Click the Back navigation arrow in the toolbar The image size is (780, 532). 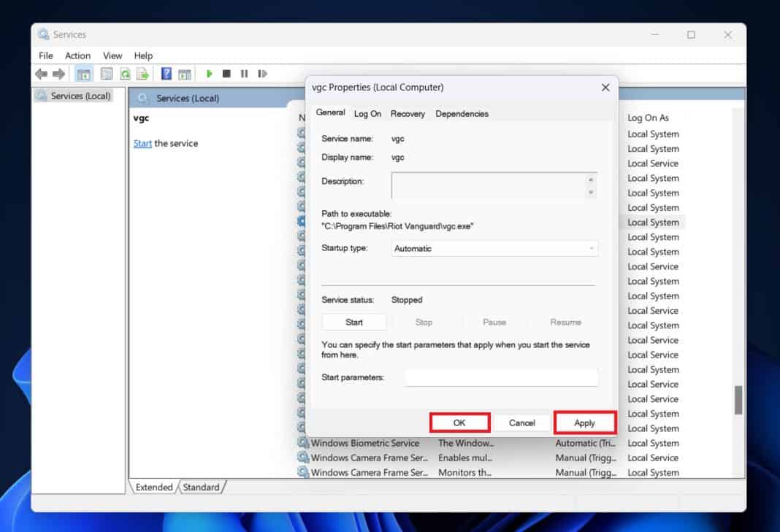point(41,73)
